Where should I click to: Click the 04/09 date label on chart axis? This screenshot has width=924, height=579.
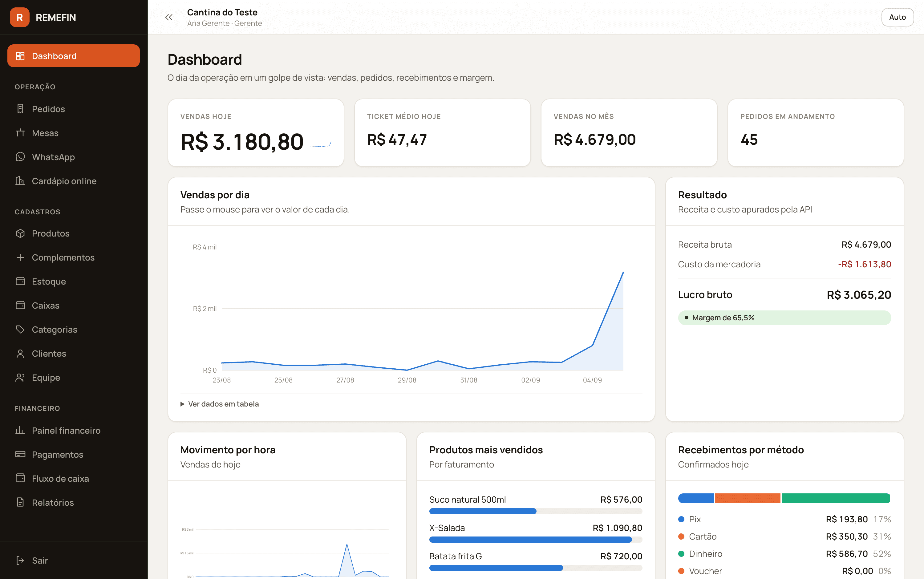pyautogui.click(x=592, y=380)
